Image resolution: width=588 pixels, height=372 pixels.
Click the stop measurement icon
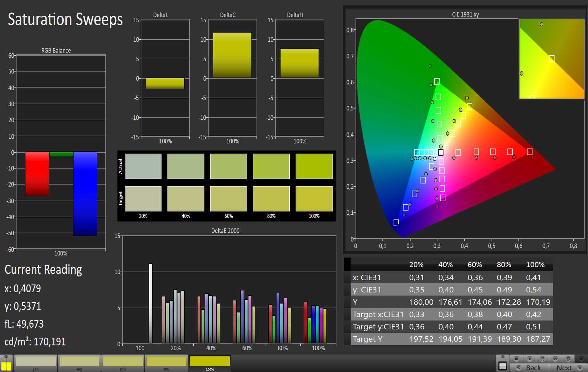coord(516,359)
